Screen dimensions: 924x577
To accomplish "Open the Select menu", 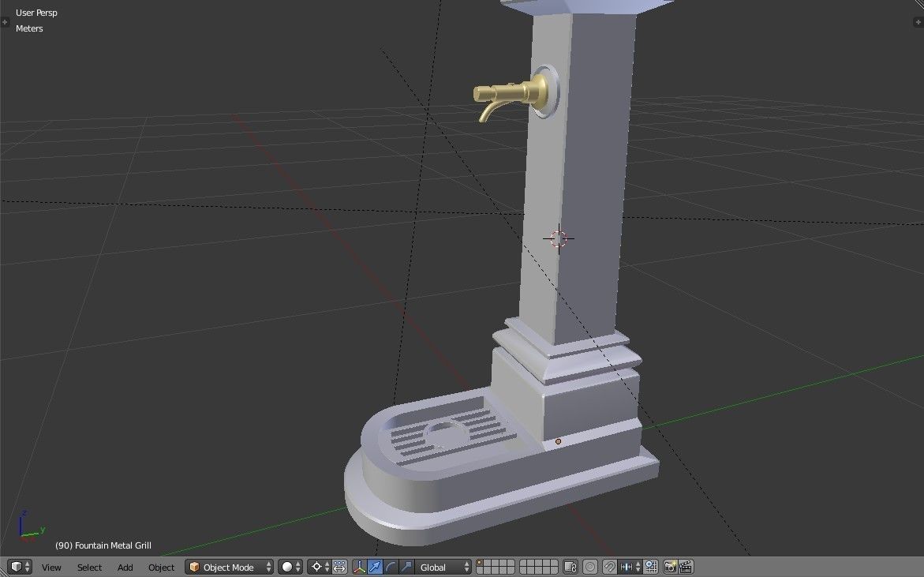I will pyautogui.click(x=89, y=567).
